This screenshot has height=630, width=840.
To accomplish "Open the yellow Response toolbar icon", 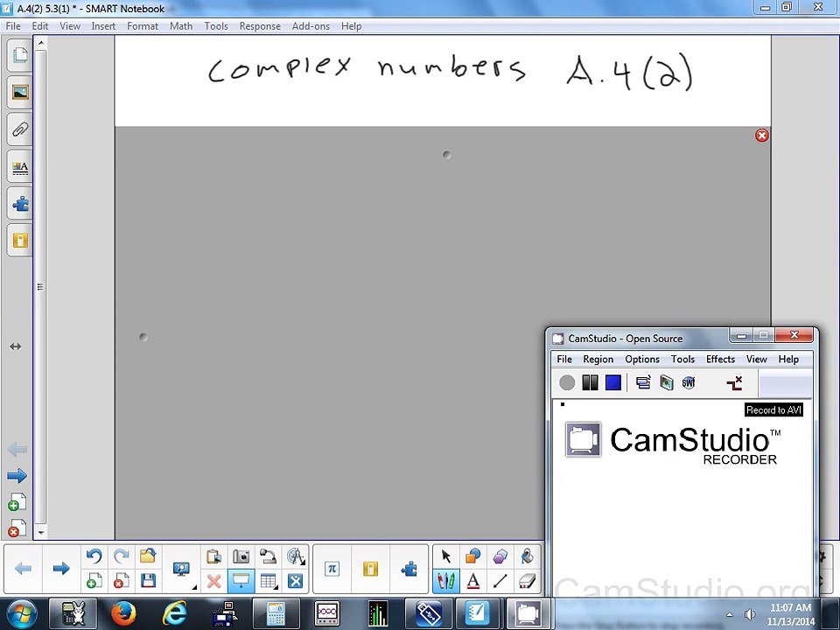I will click(370, 569).
